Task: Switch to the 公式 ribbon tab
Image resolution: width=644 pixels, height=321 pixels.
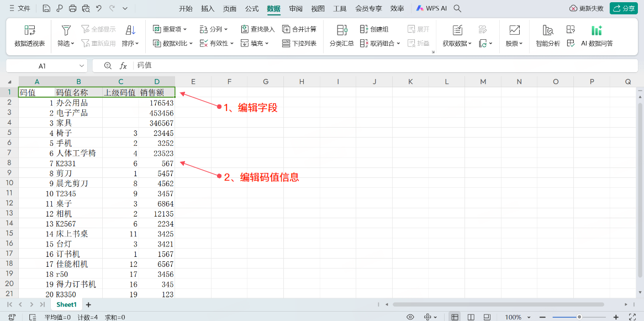Action: pos(252,8)
